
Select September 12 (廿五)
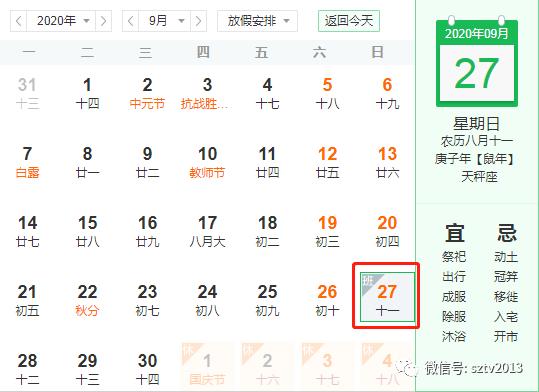point(327,163)
